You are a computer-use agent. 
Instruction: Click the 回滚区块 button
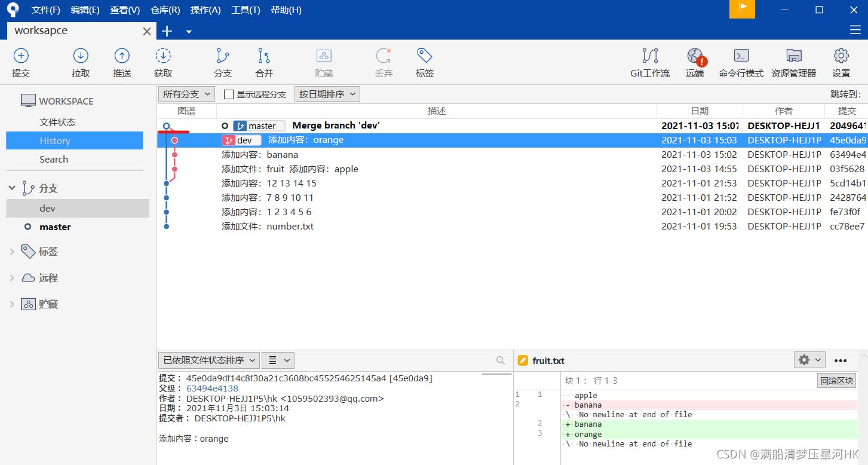coord(837,381)
